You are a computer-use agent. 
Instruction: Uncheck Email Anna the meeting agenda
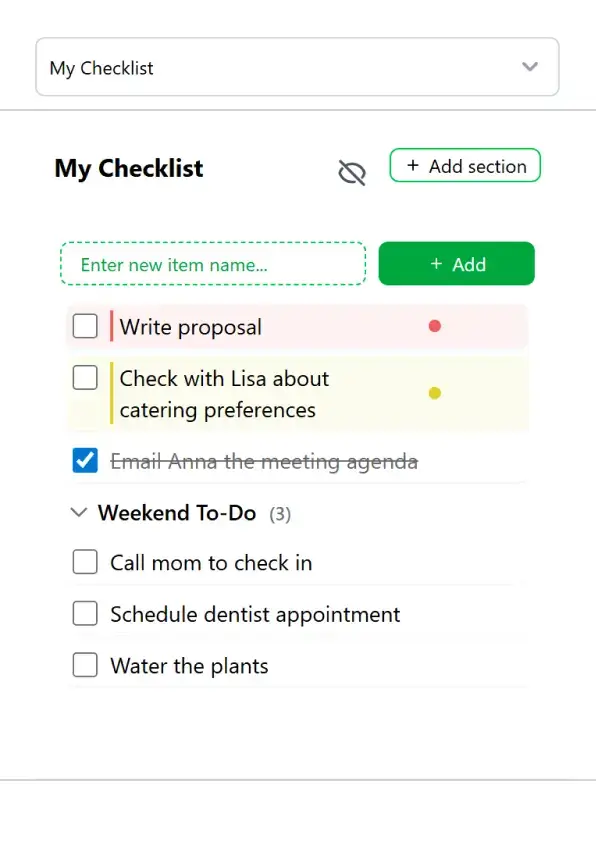coord(85,461)
